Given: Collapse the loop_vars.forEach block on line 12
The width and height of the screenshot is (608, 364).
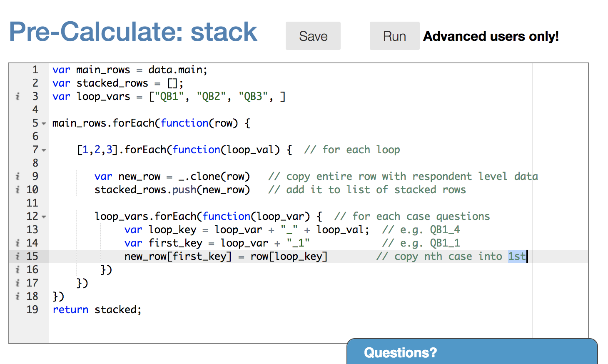Looking at the screenshot, I should [44, 217].
